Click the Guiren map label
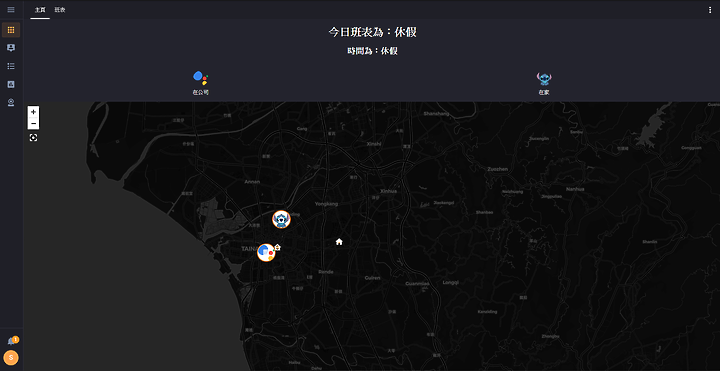The width and height of the screenshot is (720, 371). pos(372,278)
